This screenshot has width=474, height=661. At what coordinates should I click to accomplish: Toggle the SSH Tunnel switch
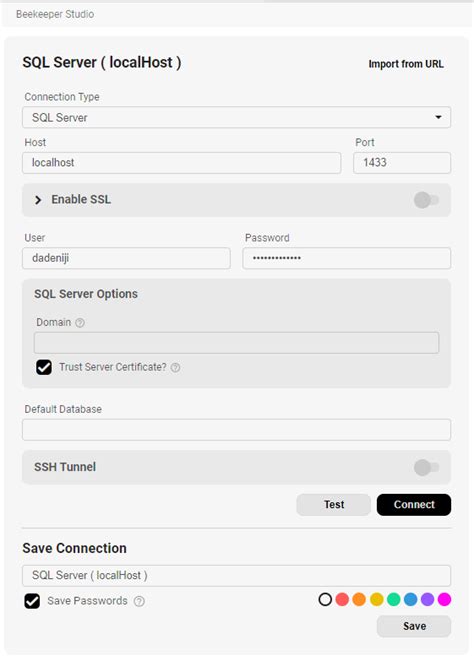[426, 467]
